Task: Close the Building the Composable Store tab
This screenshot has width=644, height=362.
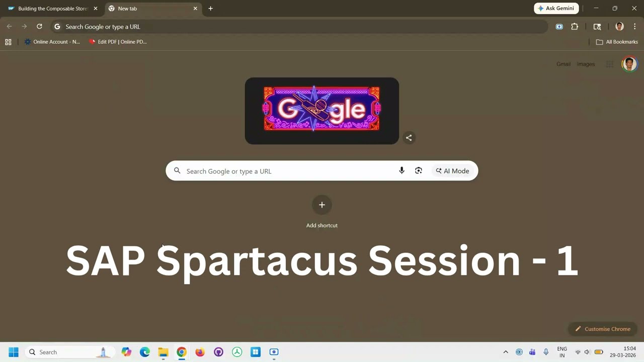Action: tap(96, 9)
